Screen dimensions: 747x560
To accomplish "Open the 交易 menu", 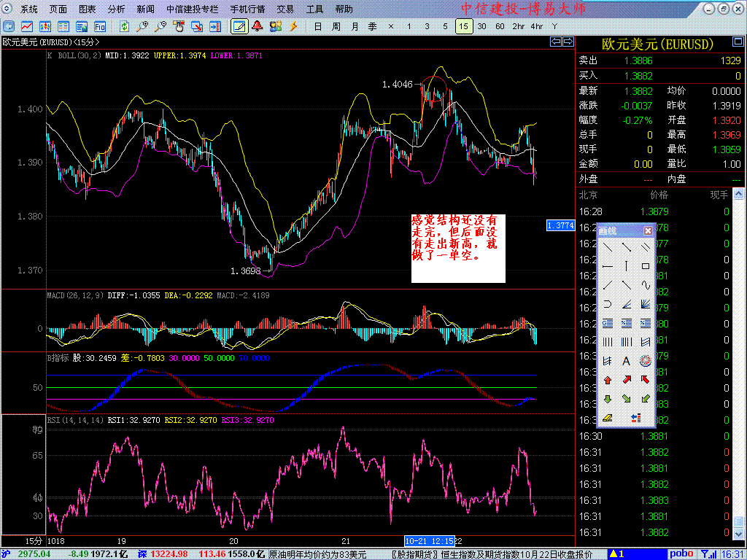I will coord(285,9).
